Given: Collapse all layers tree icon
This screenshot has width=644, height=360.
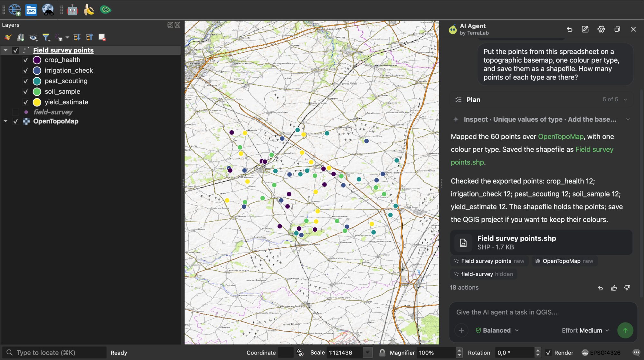Looking at the screenshot, I should pyautogui.click(x=89, y=37).
